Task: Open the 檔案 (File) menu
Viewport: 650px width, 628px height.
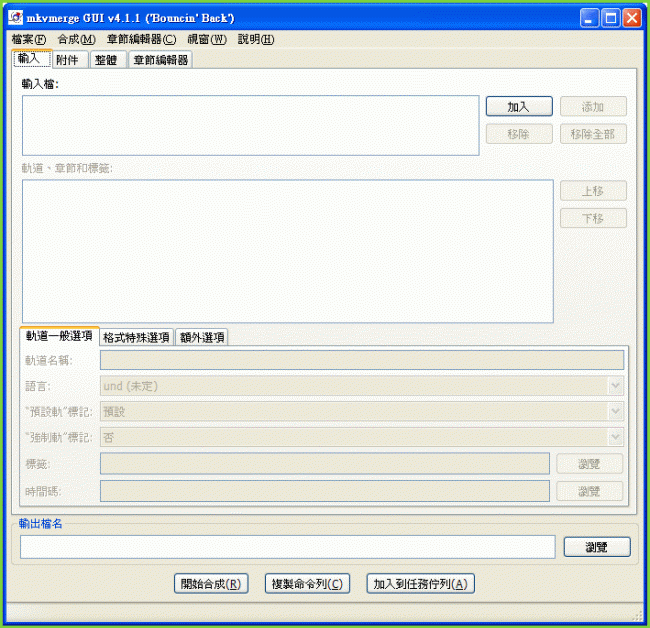Action: (29, 39)
